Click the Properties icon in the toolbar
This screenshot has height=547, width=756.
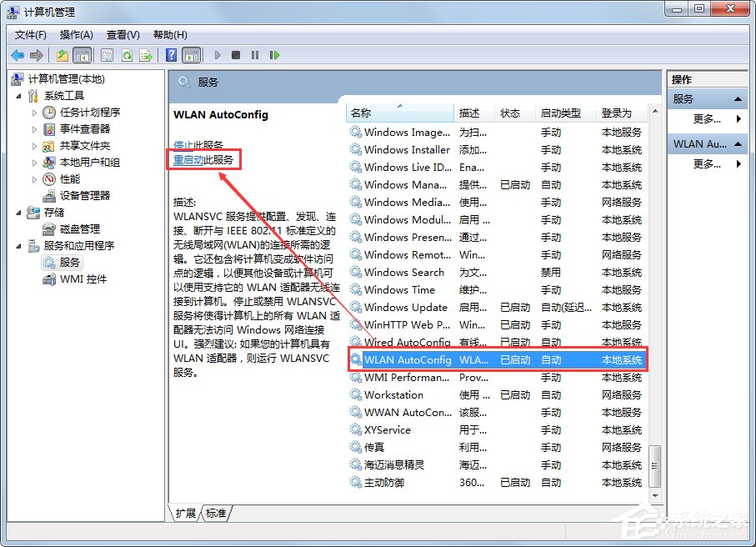coord(107,55)
